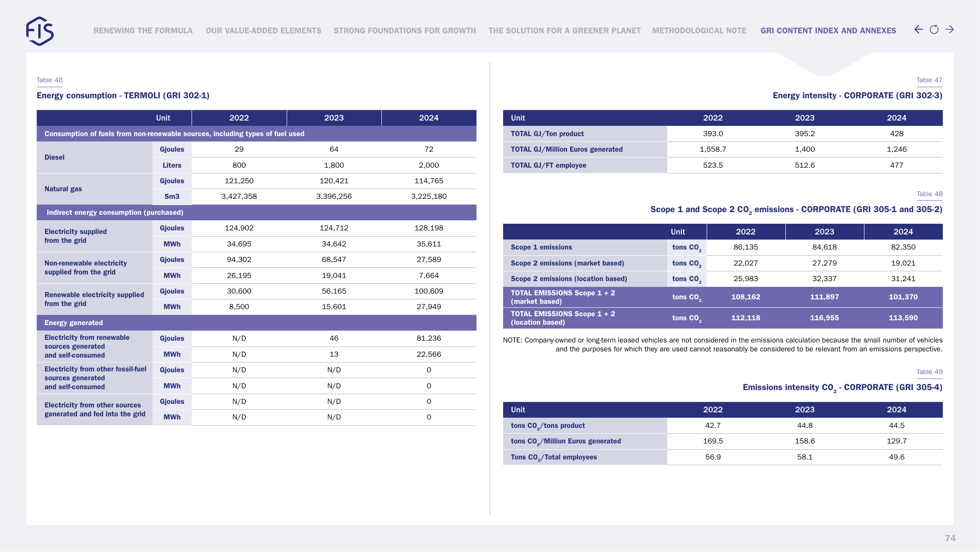
Task: Click the Table 46 label
Action: coord(49,80)
